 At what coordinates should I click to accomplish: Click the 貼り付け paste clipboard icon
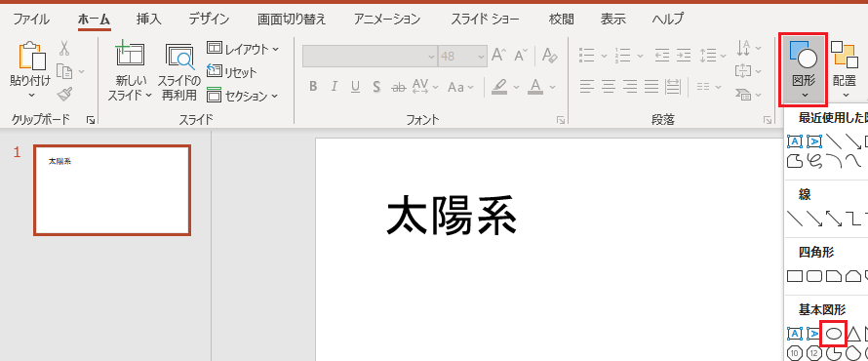pos(31,56)
